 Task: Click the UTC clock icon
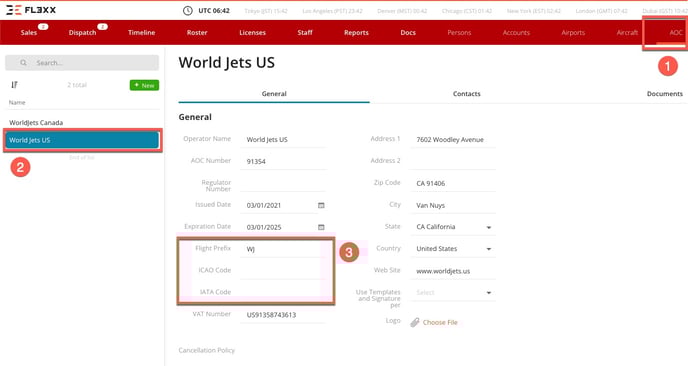pyautogui.click(x=187, y=11)
